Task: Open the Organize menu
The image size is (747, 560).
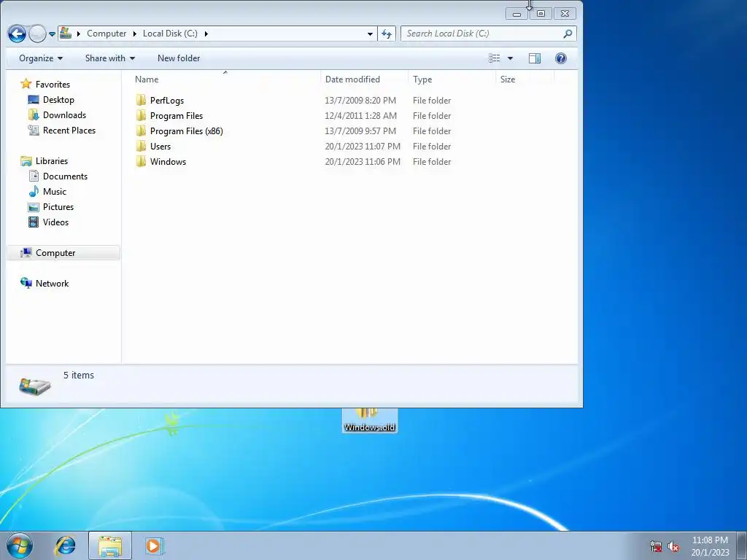Action: coord(41,58)
